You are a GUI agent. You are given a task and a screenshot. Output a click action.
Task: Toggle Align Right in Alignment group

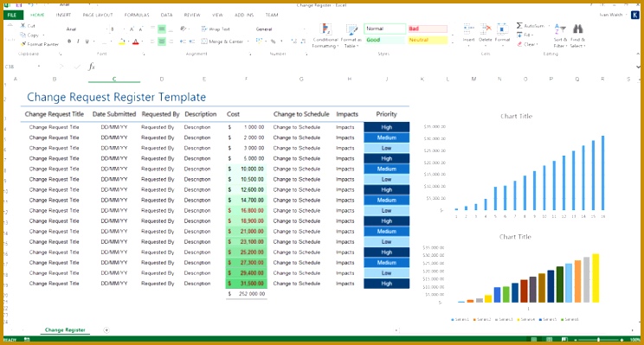(x=171, y=42)
